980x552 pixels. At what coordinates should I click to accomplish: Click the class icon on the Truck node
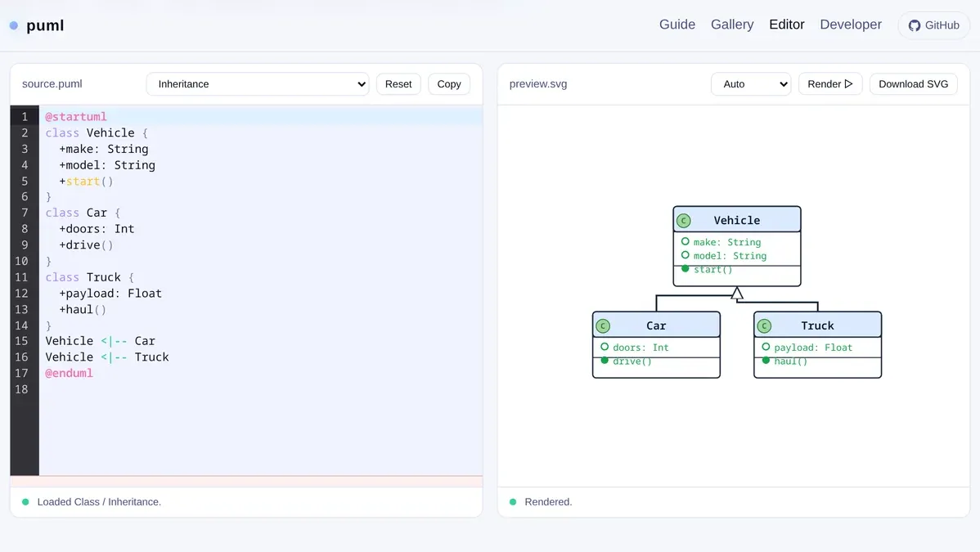point(764,325)
